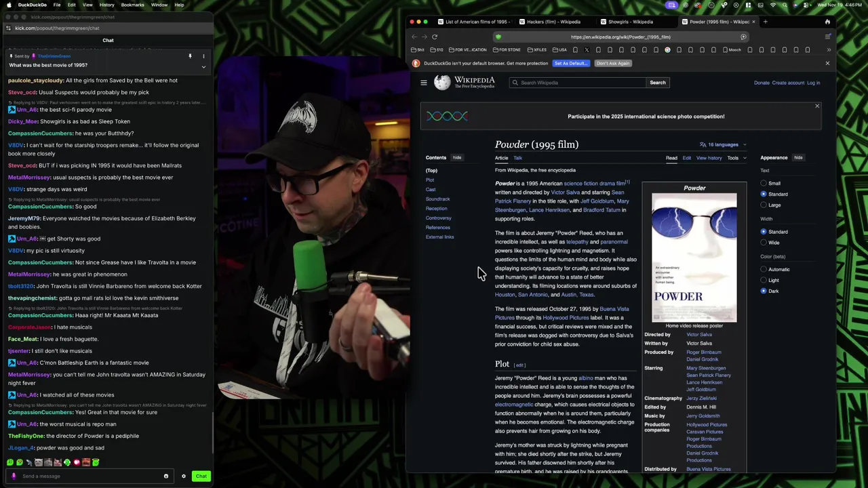Screen dimensions: 868x488
Task: Click the Set As Default button
Action: [570, 63]
